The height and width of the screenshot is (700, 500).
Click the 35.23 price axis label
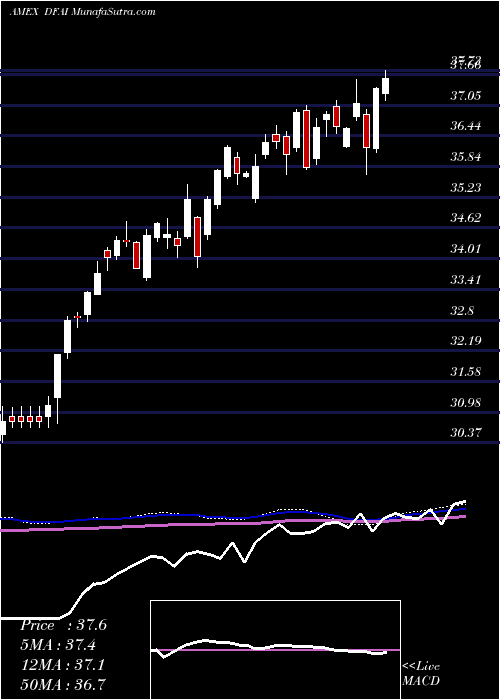click(x=466, y=188)
